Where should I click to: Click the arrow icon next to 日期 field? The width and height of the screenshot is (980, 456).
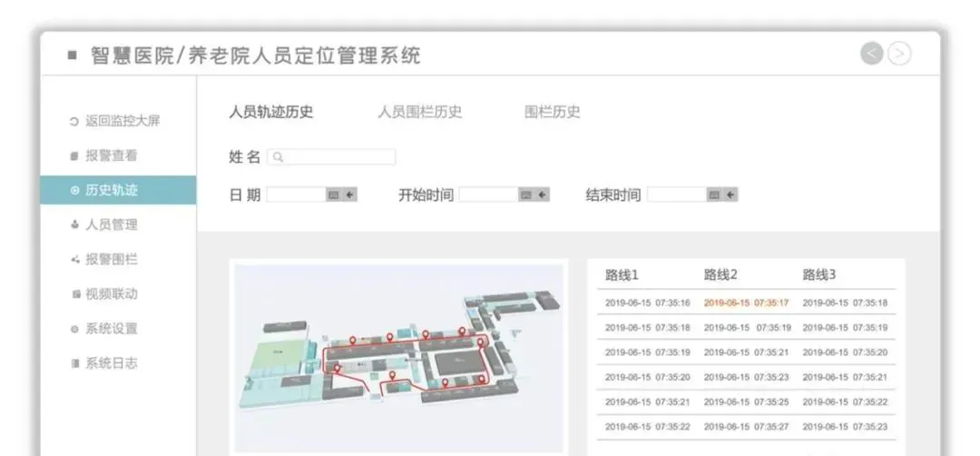click(349, 194)
